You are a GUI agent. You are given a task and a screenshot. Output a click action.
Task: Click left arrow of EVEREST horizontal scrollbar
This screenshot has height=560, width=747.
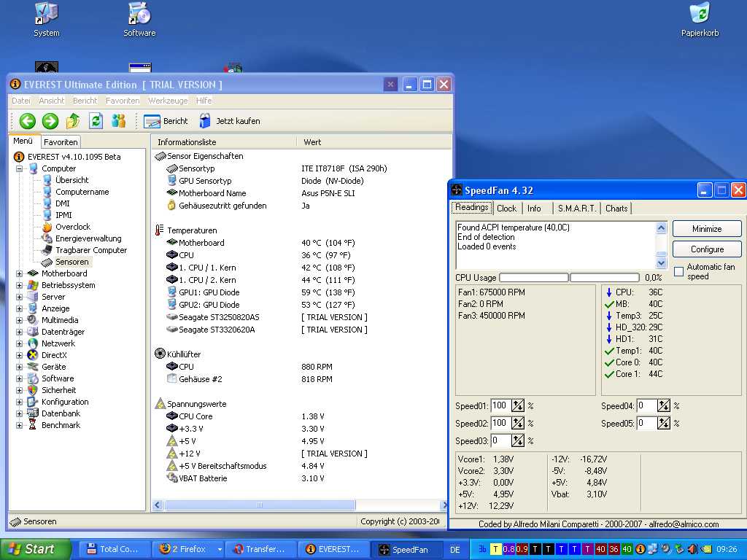[x=158, y=505]
